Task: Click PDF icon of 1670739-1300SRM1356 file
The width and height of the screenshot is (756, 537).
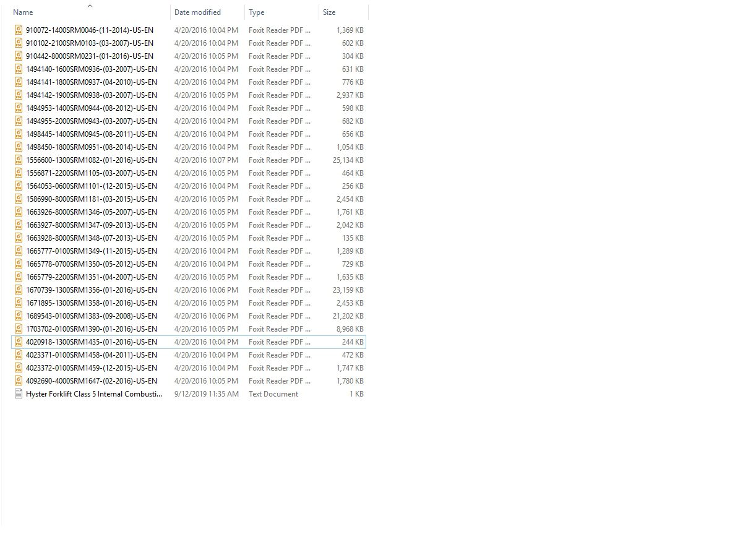Action: (19, 290)
